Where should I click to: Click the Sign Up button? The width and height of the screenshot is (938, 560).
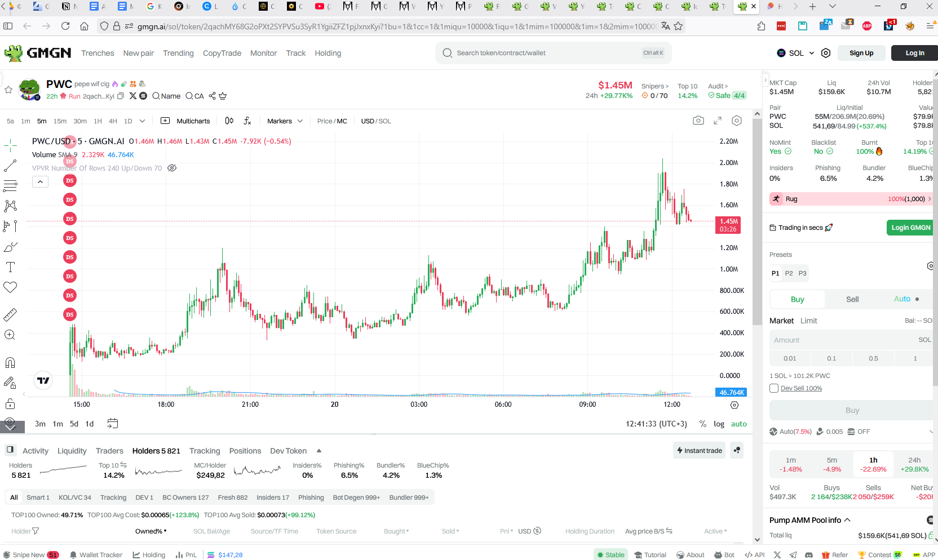[x=861, y=53]
